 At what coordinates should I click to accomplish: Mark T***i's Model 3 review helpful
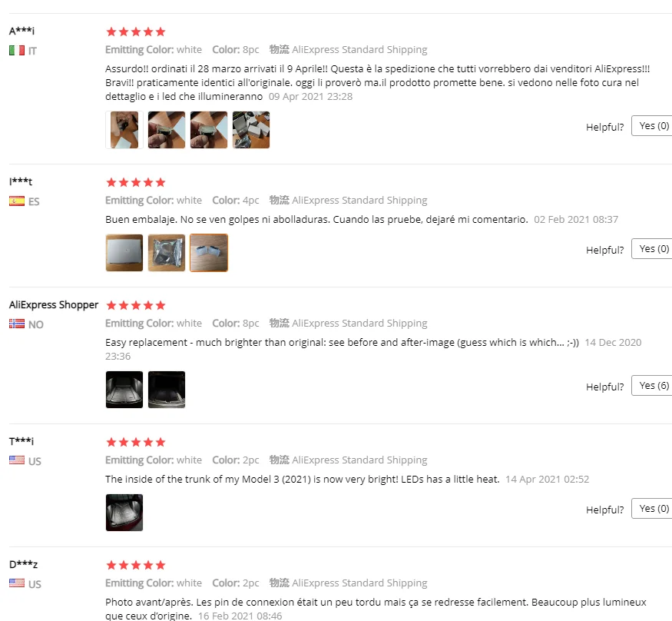[x=652, y=509]
